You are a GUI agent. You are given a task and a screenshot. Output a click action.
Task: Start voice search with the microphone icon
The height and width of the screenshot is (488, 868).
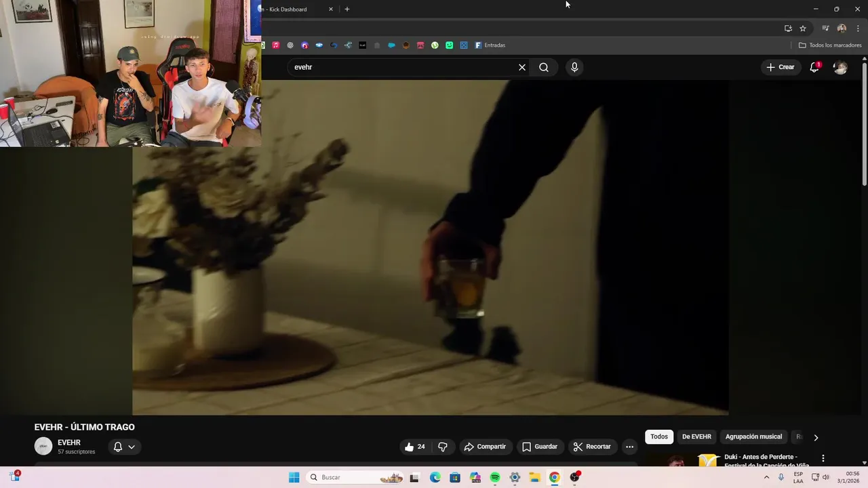point(574,67)
